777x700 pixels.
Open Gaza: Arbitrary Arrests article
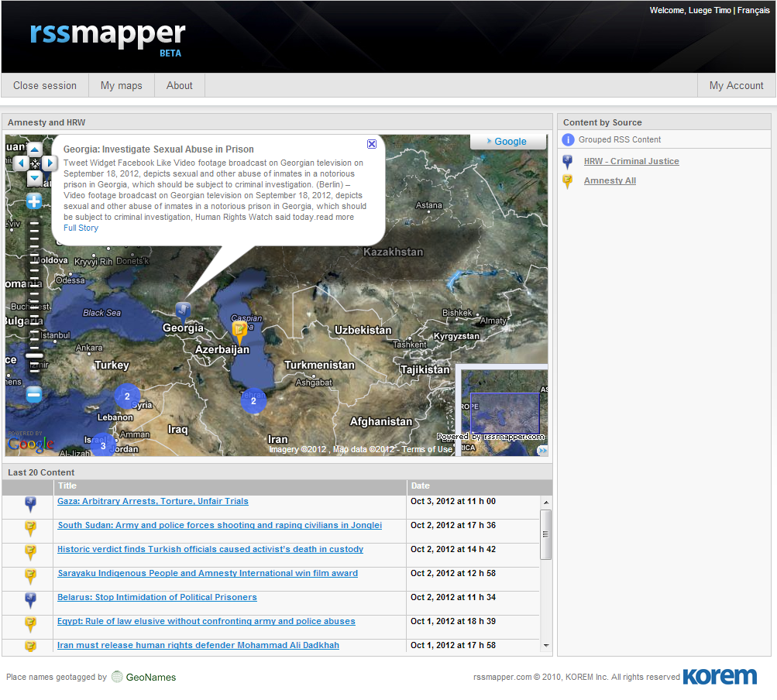[x=153, y=501]
